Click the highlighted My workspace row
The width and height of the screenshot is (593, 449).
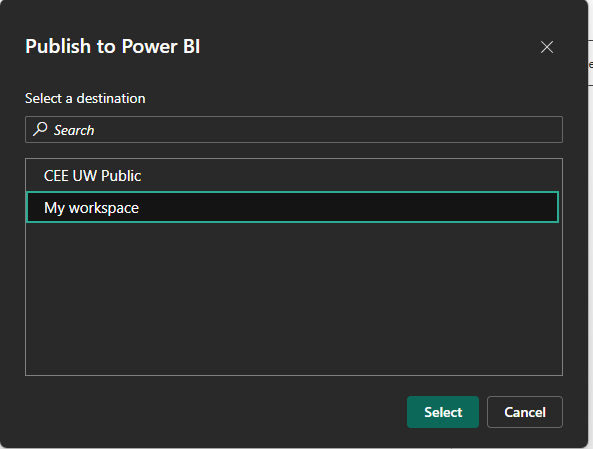pos(292,207)
